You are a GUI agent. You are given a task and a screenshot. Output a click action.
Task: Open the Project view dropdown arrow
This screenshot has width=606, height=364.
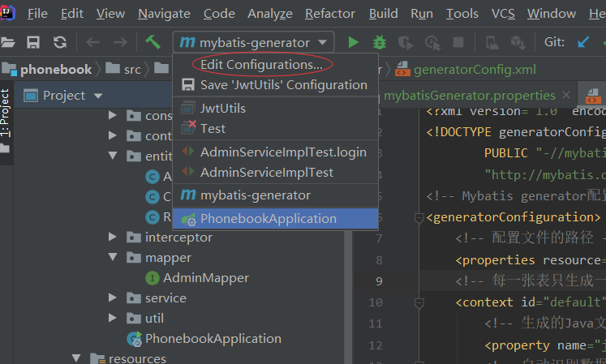98,96
